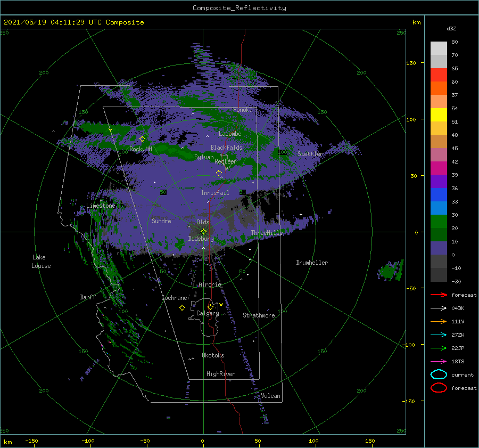Click the white 04DK arrow icon
Image resolution: width=479 pixels, height=448 pixels.
tap(439, 308)
